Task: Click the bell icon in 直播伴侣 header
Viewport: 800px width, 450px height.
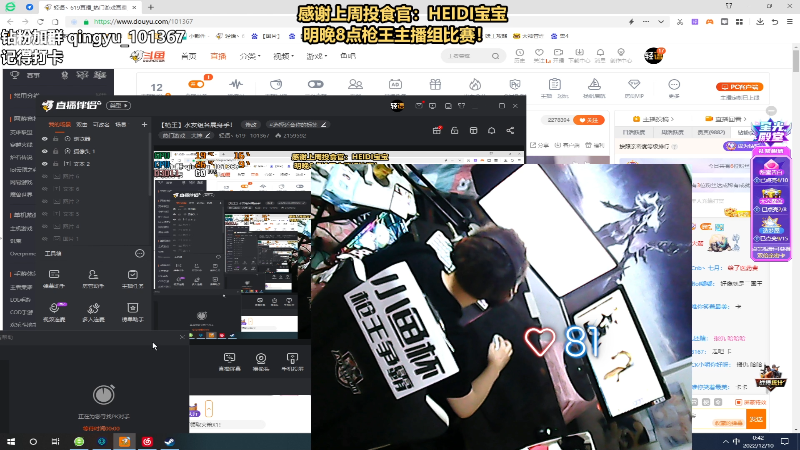Action: coord(491,131)
